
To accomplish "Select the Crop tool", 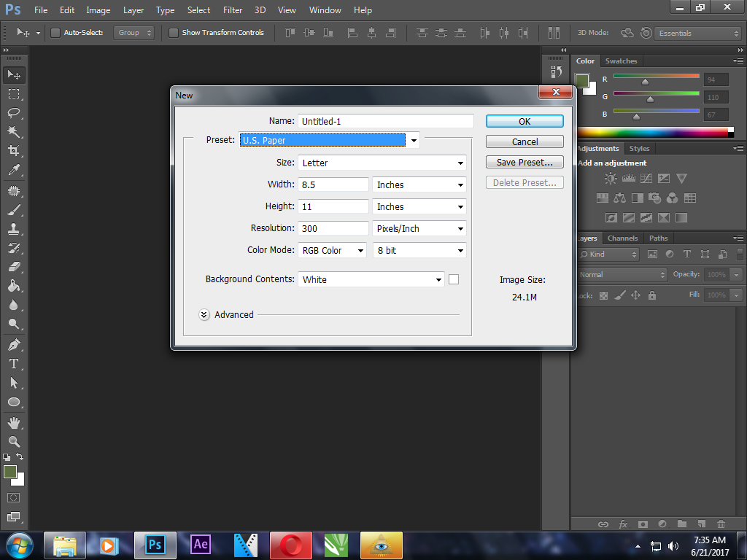I will [x=14, y=151].
